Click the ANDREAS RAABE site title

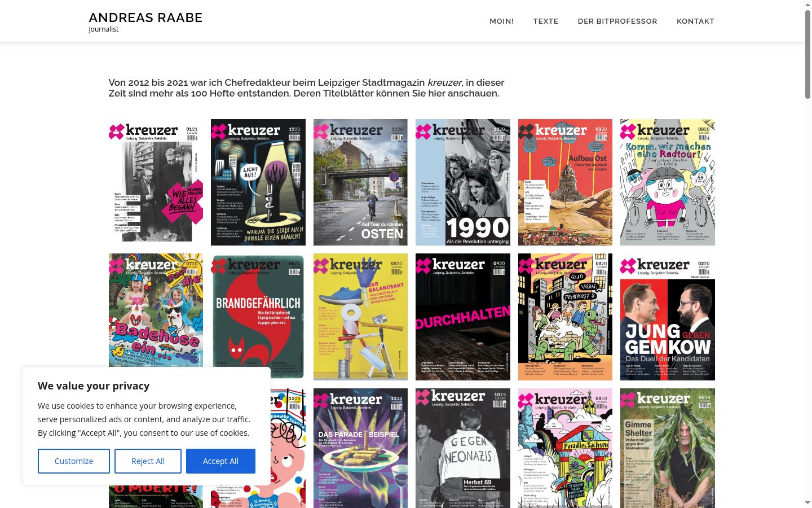click(x=145, y=17)
